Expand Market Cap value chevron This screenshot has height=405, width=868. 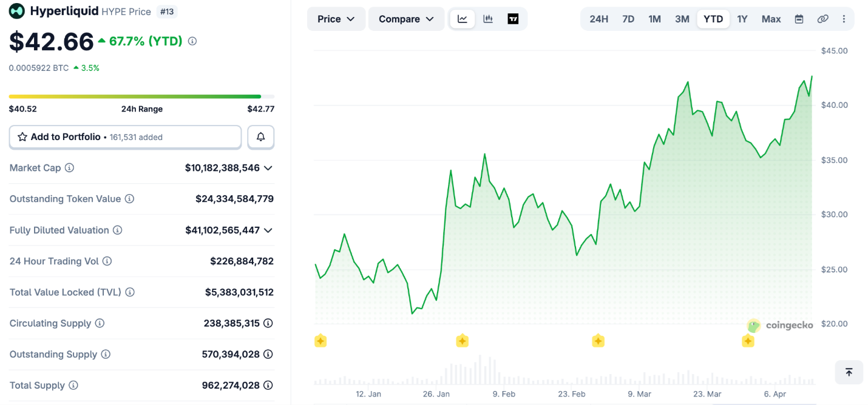[x=268, y=168]
